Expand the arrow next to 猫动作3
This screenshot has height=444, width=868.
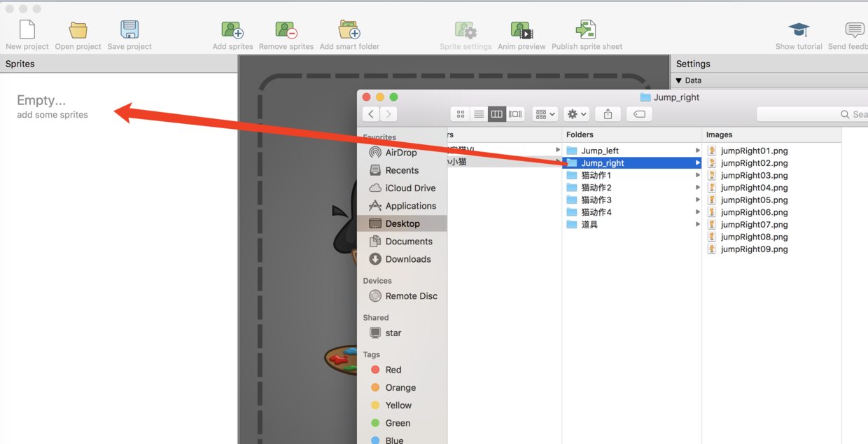697,200
